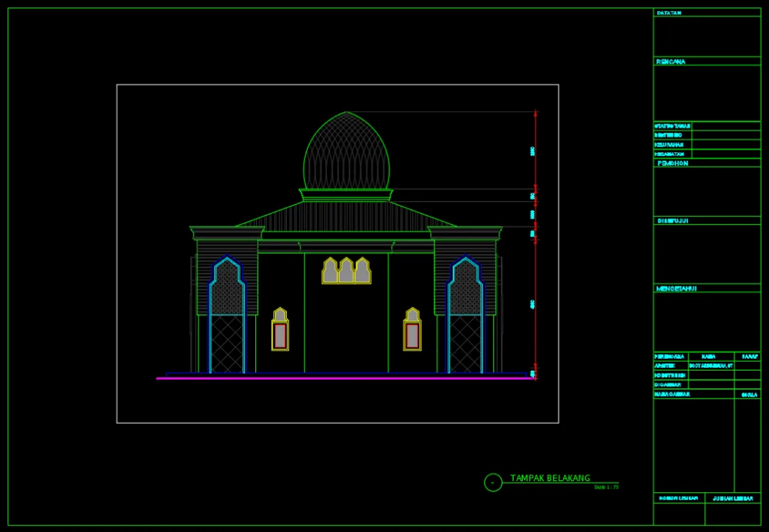Select the STATUS TANAH row label
Screen dimensions: 769x532
click(x=672, y=126)
